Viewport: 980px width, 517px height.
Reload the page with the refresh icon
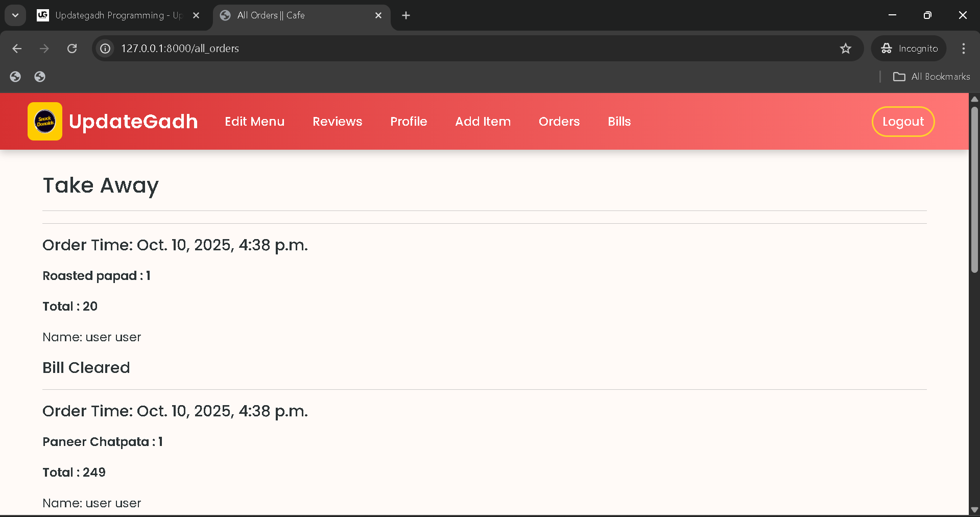(72, 49)
